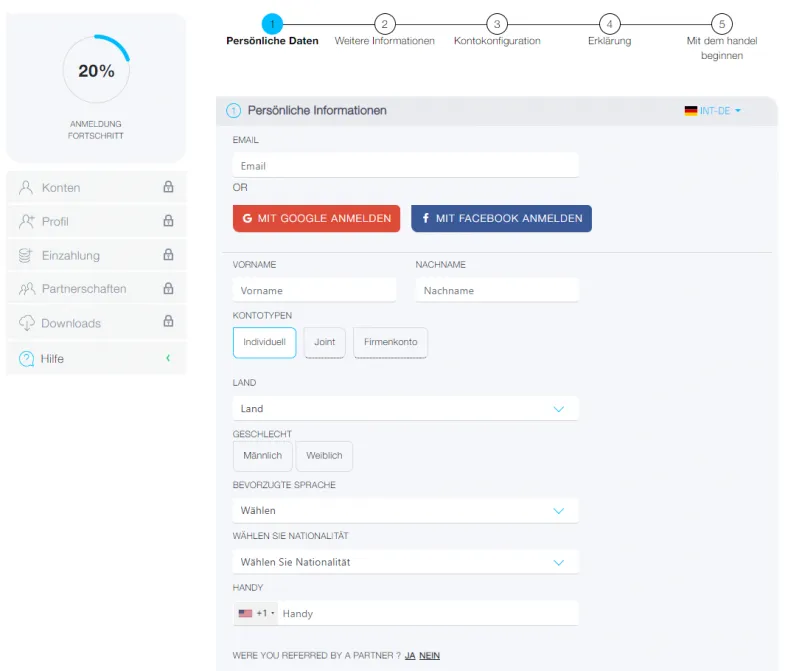The width and height of the screenshot is (788, 671).
Task: Click the Einzahlung coins icon
Action: [x=26, y=255]
